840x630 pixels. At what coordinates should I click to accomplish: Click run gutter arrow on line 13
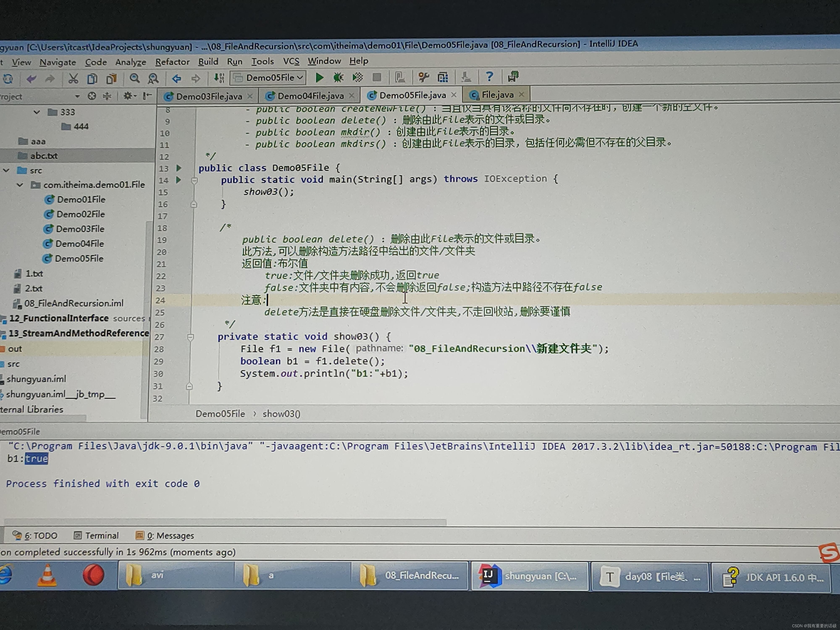point(179,168)
